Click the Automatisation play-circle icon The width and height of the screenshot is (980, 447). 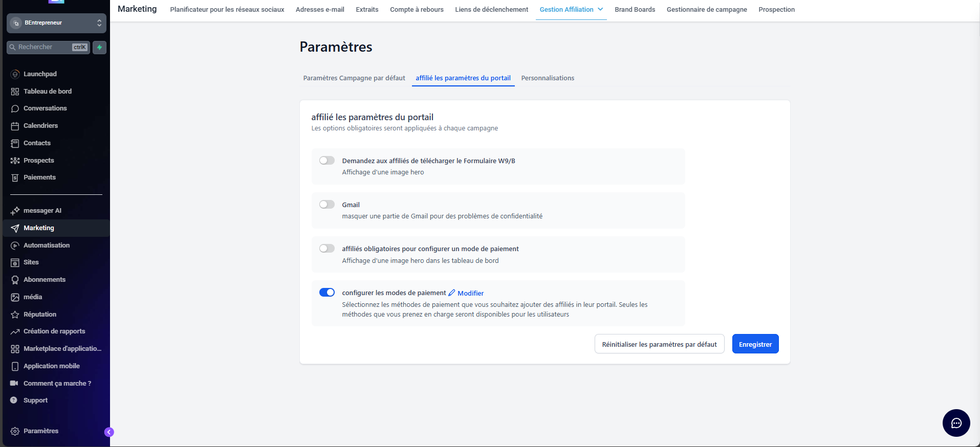(15, 245)
